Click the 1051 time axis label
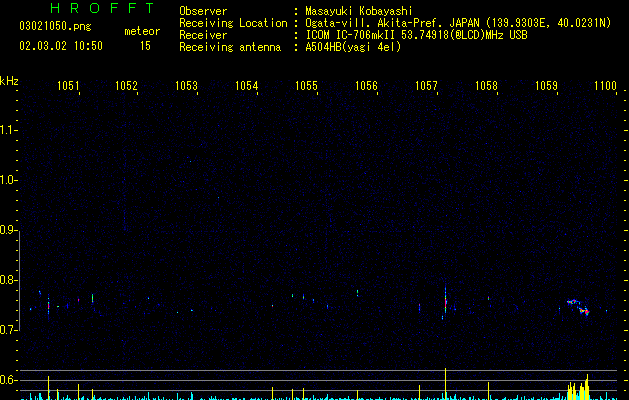The image size is (629, 400). tap(68, 86)
